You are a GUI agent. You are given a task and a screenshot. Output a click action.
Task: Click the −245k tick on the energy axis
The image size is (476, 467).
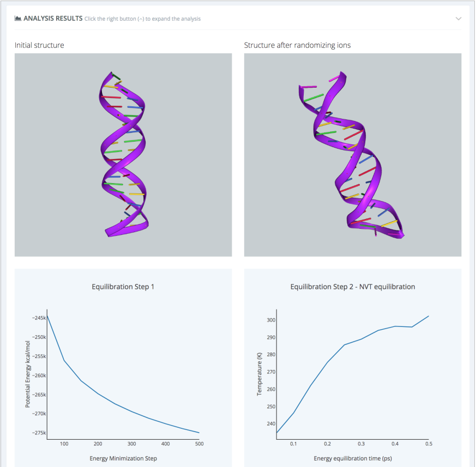pyautogui.click(x=38, y=318)
